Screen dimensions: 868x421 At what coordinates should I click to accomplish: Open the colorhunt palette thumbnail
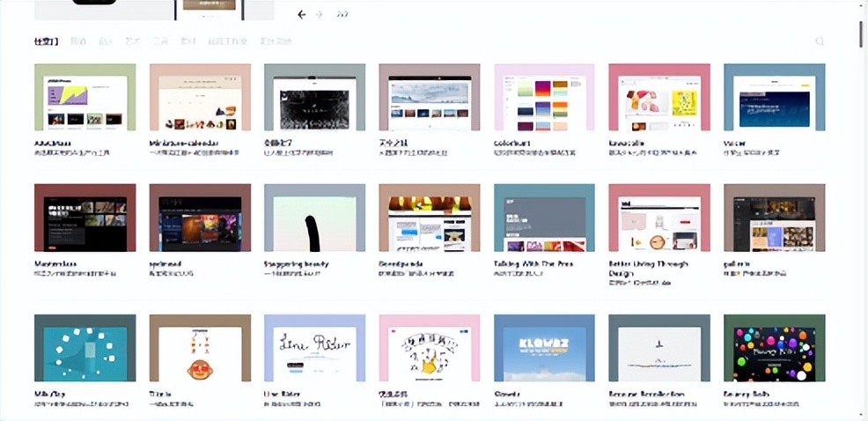pyautogui.click(x=544, y=98)
